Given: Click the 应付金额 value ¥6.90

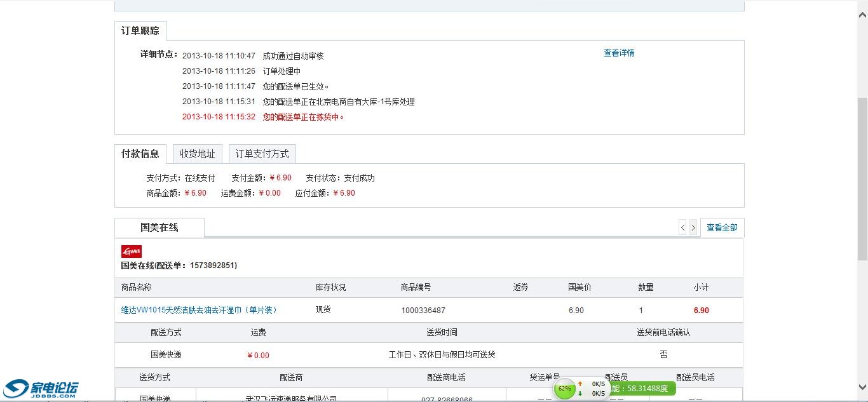Looking at the screenshot, I should (x=344, y=193).
